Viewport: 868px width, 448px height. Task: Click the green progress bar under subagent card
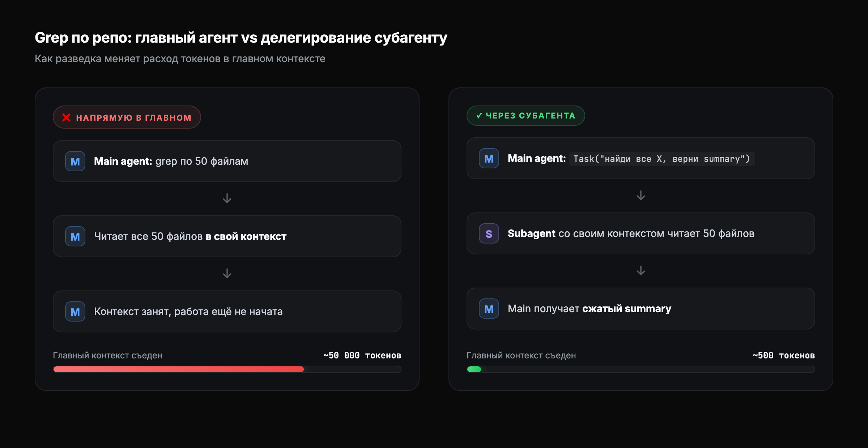pos(474,369)
